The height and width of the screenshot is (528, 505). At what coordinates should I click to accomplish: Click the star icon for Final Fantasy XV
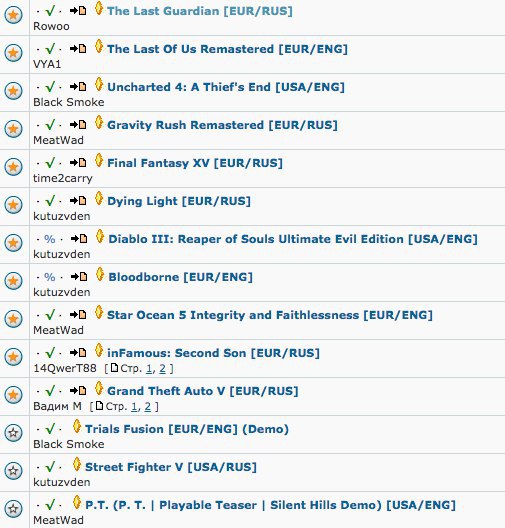pyautogui.click(x=13, y=167)
